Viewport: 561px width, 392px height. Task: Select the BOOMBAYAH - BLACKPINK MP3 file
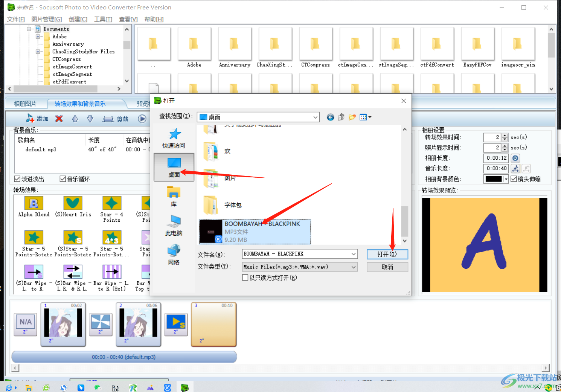(x=255, y=232)
